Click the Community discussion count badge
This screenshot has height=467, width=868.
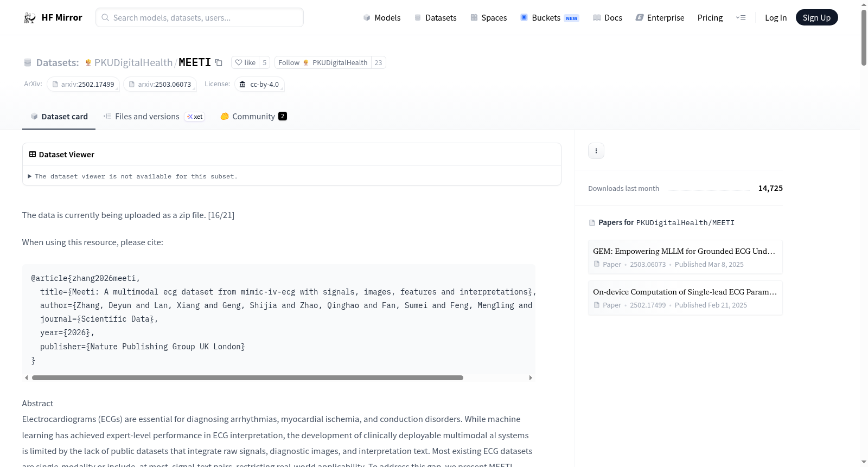(283, 116)
